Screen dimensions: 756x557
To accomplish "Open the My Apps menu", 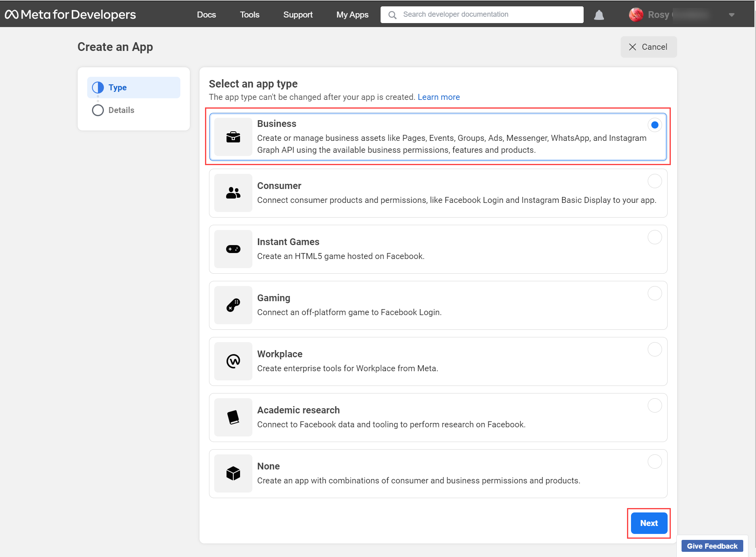I will click(x=352, y=14).
